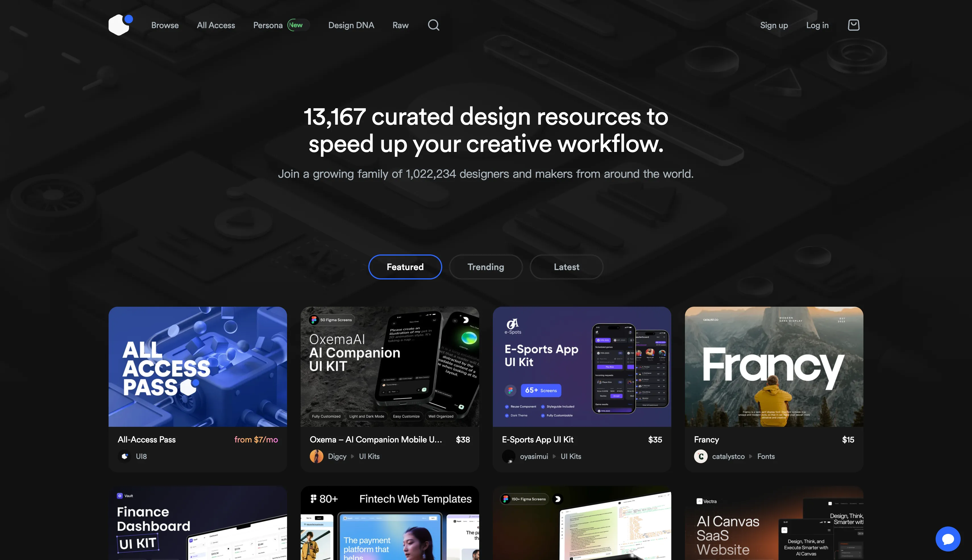Click Digcy author avatar
972x560 pixels.
click(x=316, y=457)
